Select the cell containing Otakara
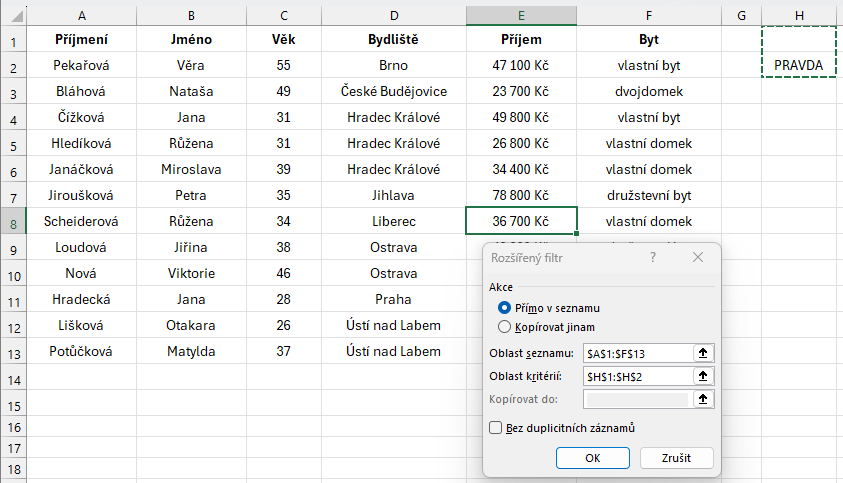 point(191,325)
